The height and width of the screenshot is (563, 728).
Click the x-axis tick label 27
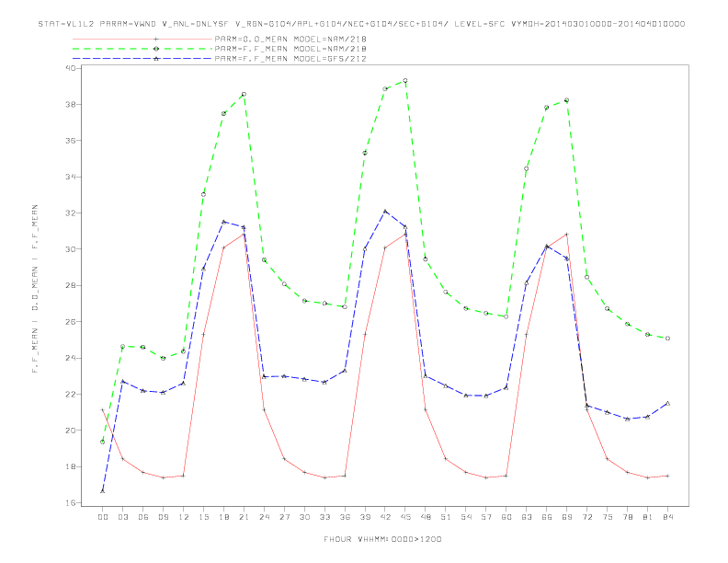pos(284,517)
